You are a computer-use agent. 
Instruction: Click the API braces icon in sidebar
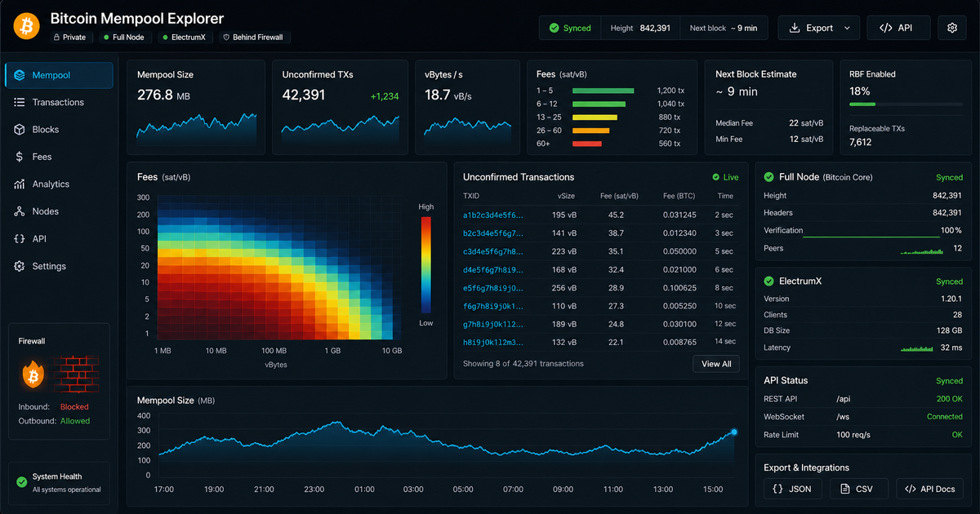click(20, 239)
